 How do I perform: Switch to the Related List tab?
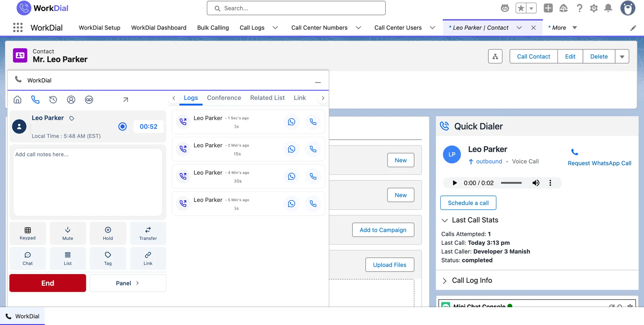click(x=267, y=98)
